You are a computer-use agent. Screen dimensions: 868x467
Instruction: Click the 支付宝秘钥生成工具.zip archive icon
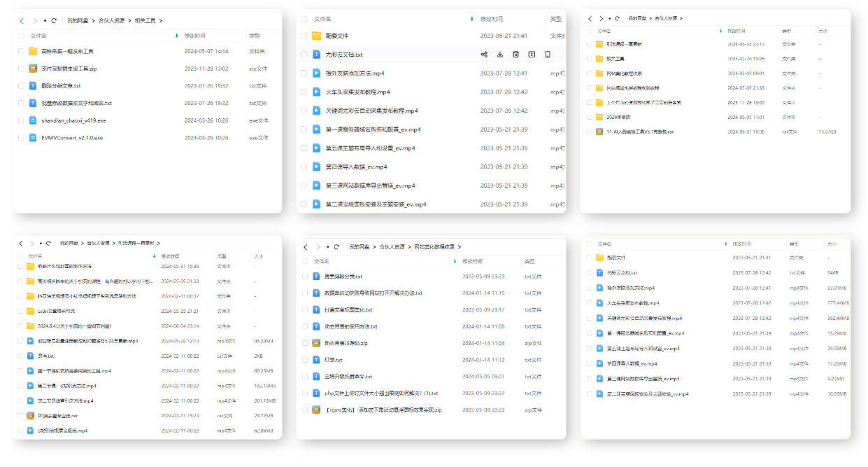point(33,69)
